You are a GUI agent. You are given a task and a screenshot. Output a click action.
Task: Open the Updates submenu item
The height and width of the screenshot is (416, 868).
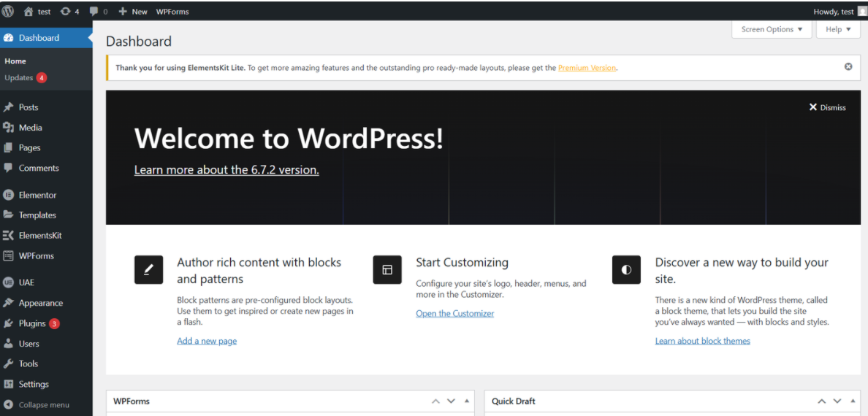(19, 78)
